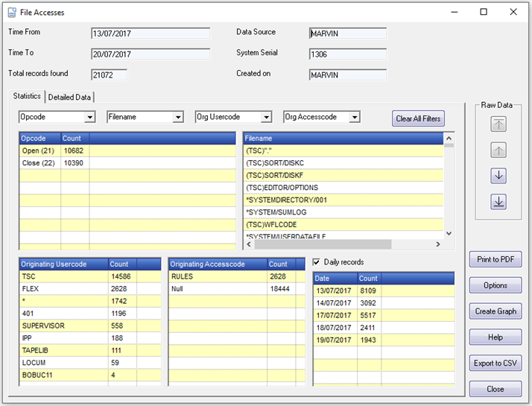Select the 17/07/2017 daily record row

[384, 315]
